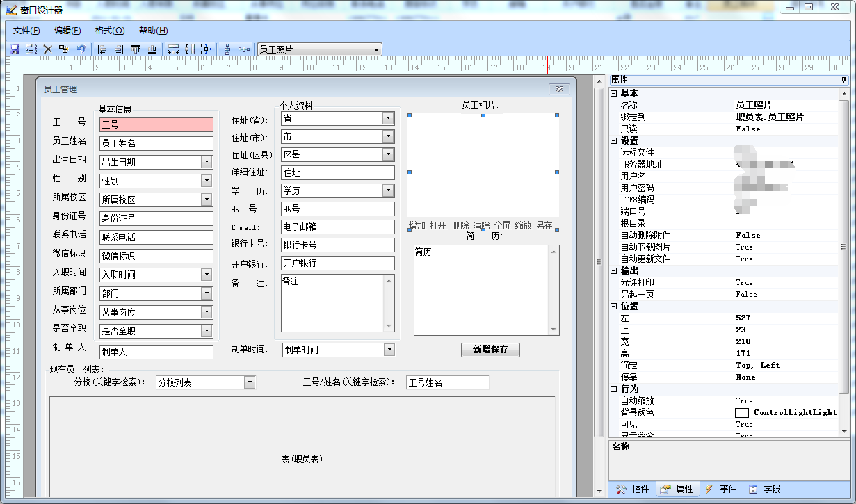
Task: Open the 格式(O) menu
Action: (x=110, y=31)
